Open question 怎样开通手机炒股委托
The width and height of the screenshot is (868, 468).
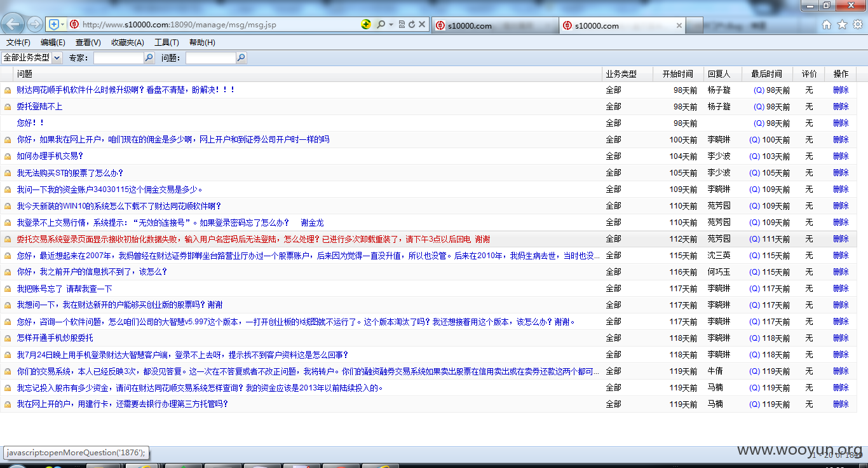tap(55, 338)
